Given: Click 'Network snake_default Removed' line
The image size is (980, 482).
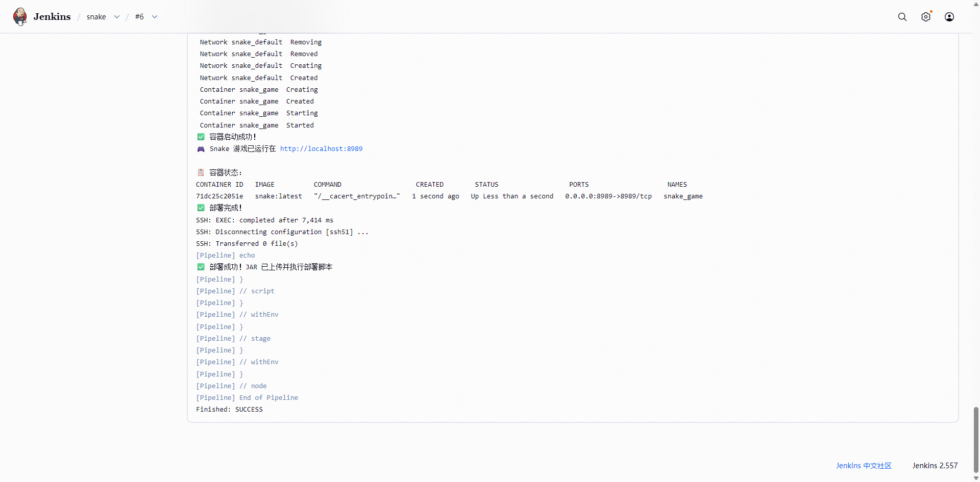Looking at the screenshot, I should pyautogui.click(x=259, y=54).
